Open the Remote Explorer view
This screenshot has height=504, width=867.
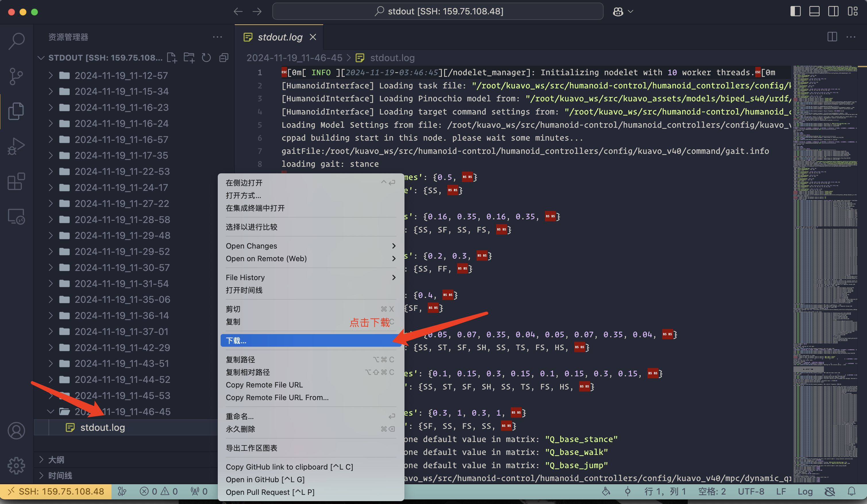16,216
